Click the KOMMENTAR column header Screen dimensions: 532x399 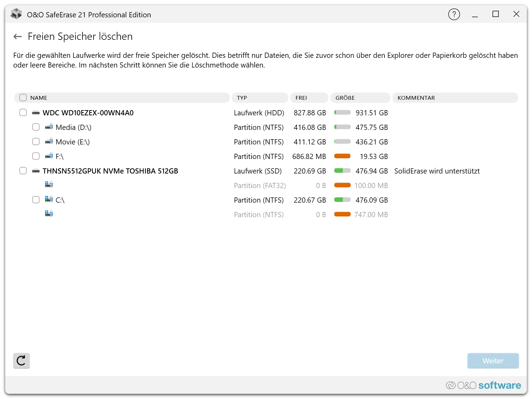click(x=454, y=98)
